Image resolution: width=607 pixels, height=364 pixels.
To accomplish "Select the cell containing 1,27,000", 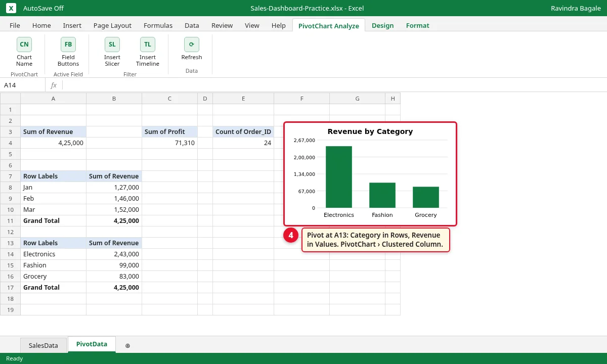I will [114, 188].
